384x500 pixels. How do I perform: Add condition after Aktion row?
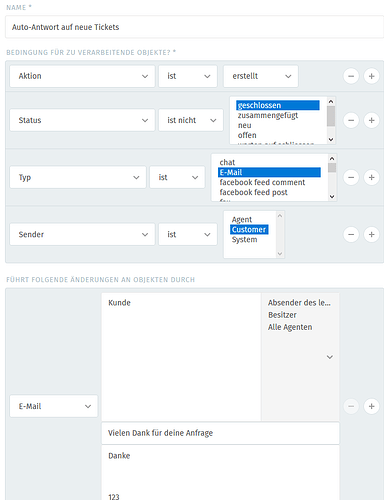(371, 76)
